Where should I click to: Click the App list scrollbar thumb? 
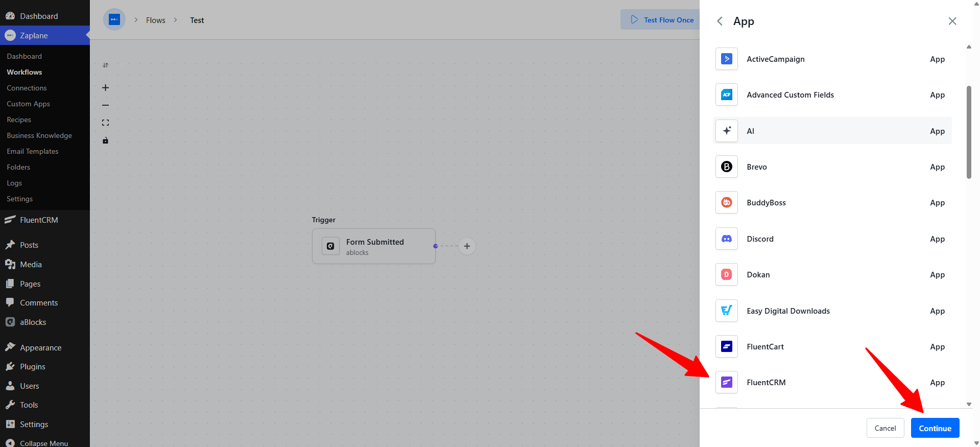(x=969, y=132)
